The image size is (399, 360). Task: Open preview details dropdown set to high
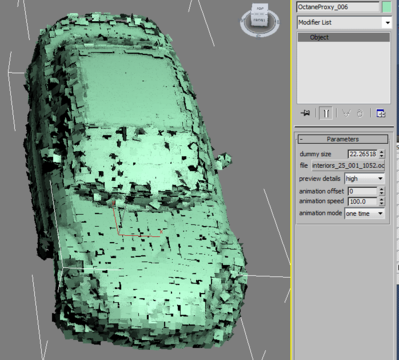tap(364, 179)
